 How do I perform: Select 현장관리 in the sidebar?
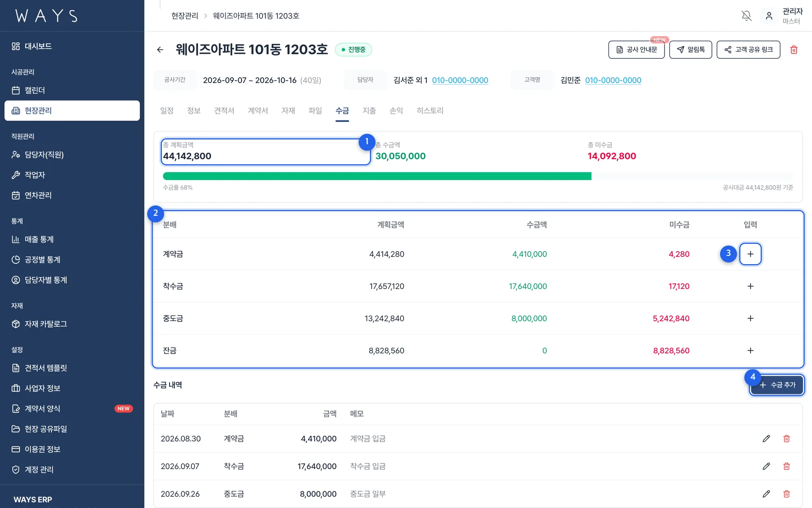(72, 111)
